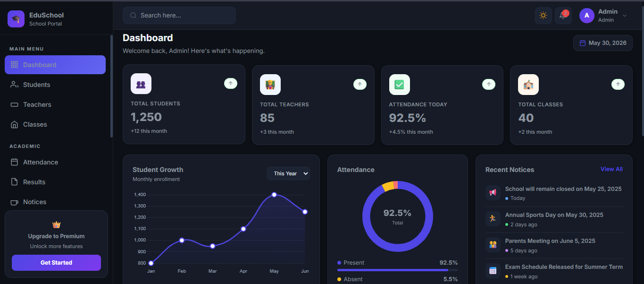Click the 92.5% attendance today value
This screenshot has width=644, height=284.
pos(408,118)
